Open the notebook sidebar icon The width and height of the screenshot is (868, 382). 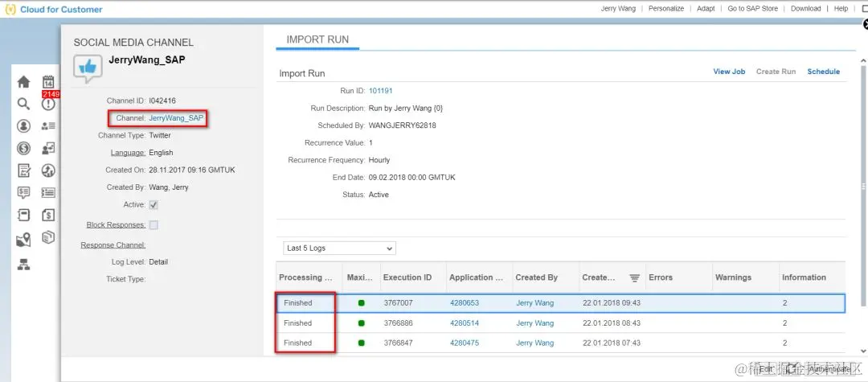click(x=23, y=215)
